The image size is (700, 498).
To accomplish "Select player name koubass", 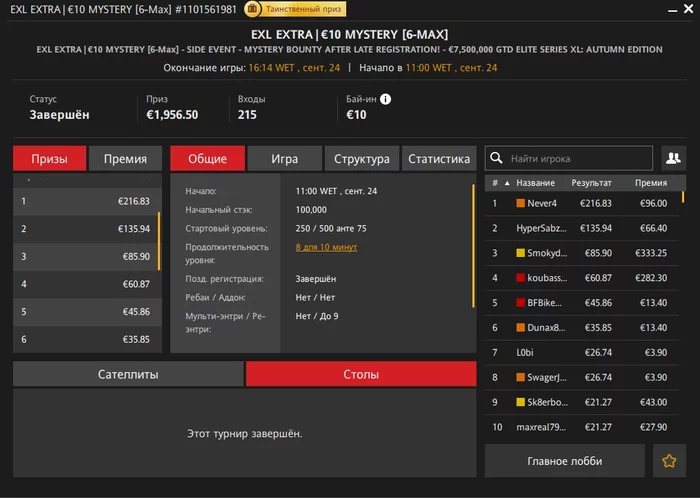I will click(x=547, y=278).
